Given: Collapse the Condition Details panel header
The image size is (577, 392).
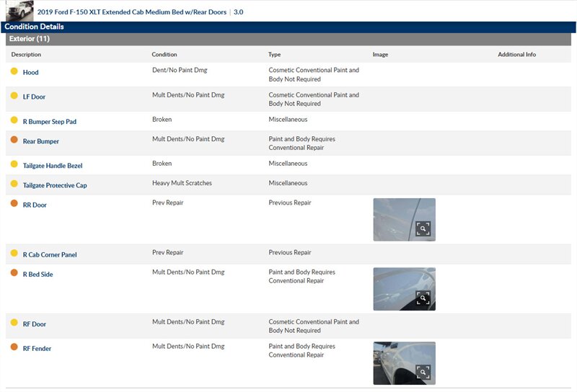Looking at the screenshot, I should tap(34, 27).
